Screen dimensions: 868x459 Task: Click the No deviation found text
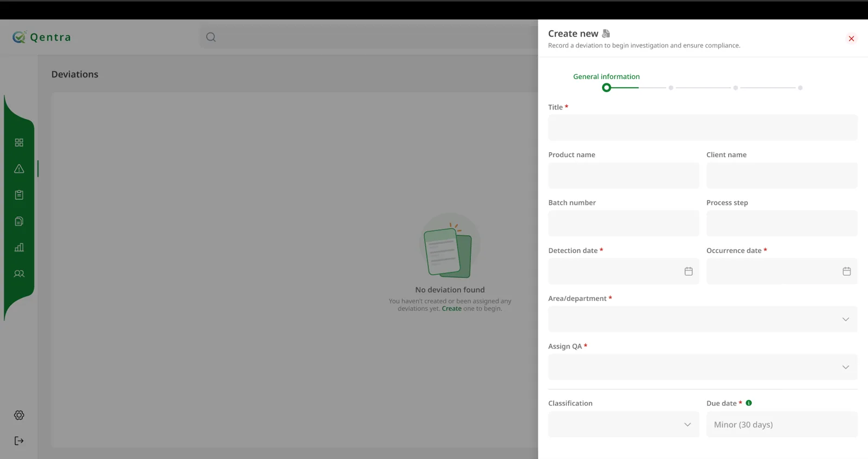point(450,290)
